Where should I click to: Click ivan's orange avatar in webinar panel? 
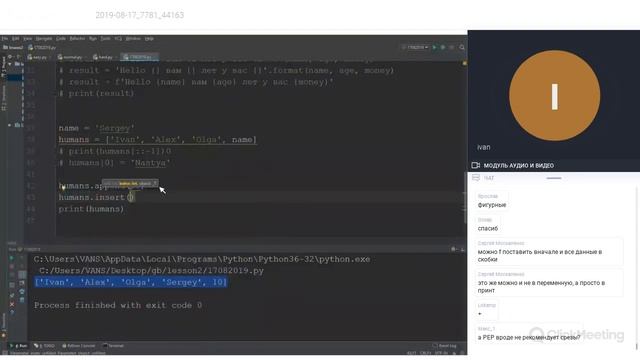[x=554, y=96]
